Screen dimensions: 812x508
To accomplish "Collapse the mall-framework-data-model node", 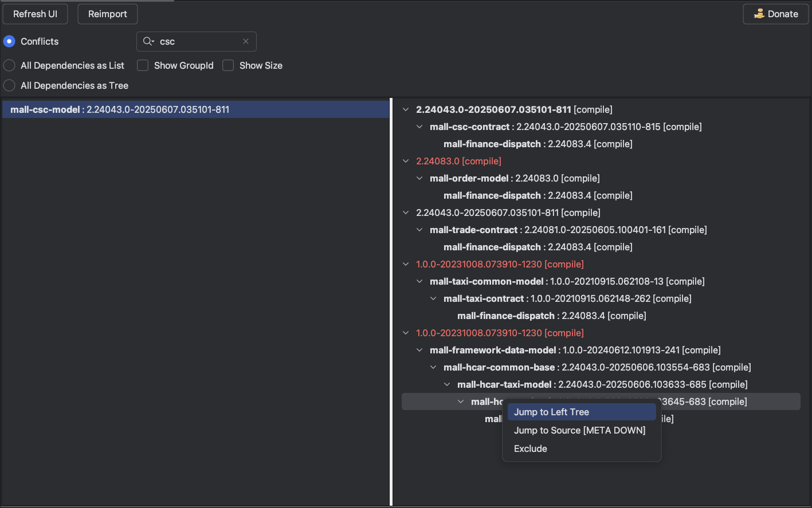I will tap(419, 350).
